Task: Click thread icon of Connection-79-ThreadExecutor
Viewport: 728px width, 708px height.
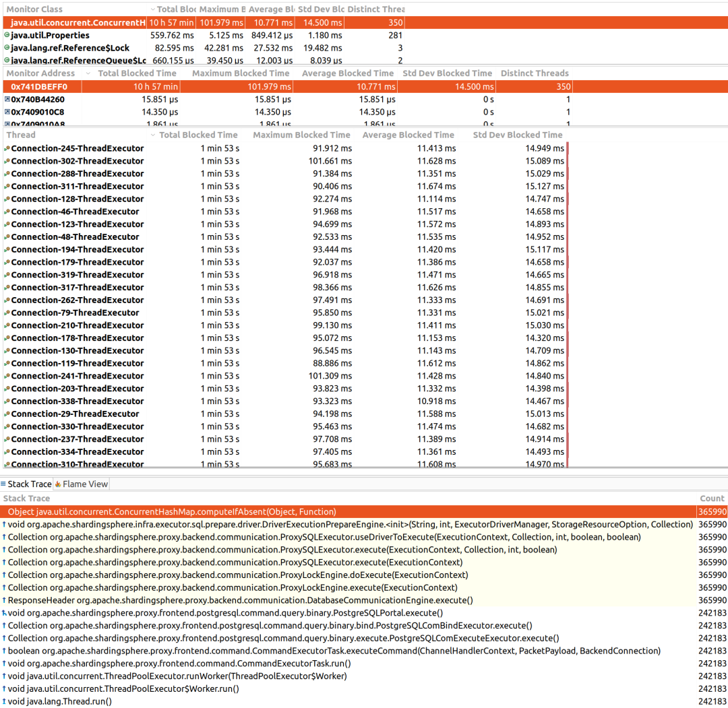Action: (x=7, y=313)
